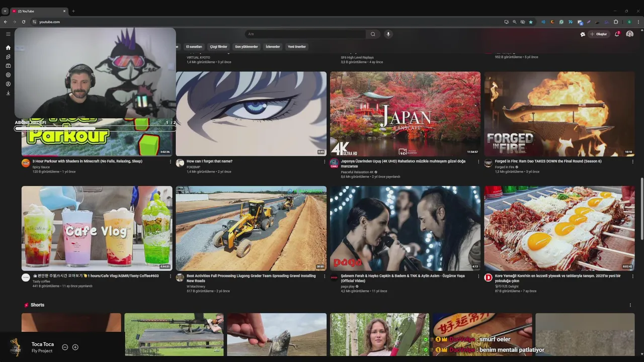
Task: Open the Chrome three-dot menu
Action: click(638, 22)
